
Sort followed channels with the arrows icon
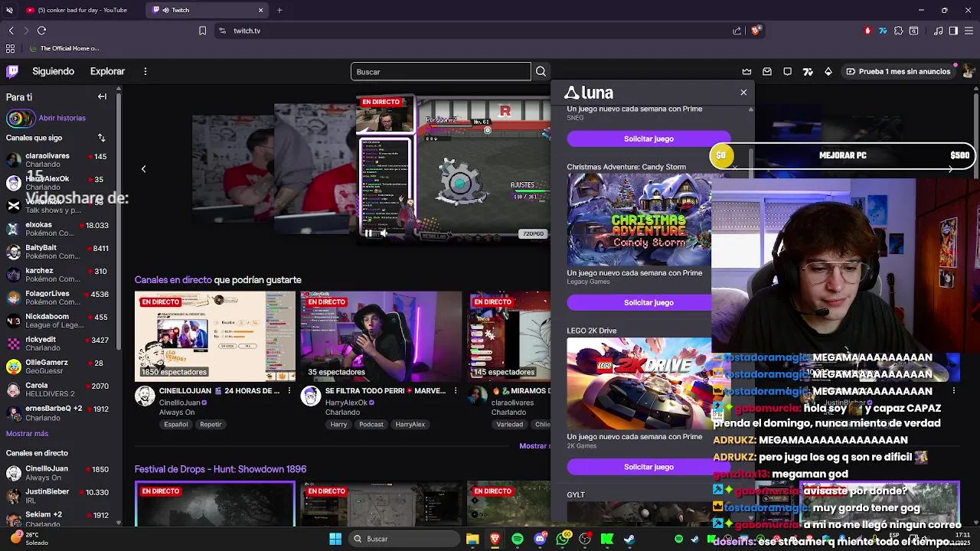pyautogui.click(x=101, y=138)
